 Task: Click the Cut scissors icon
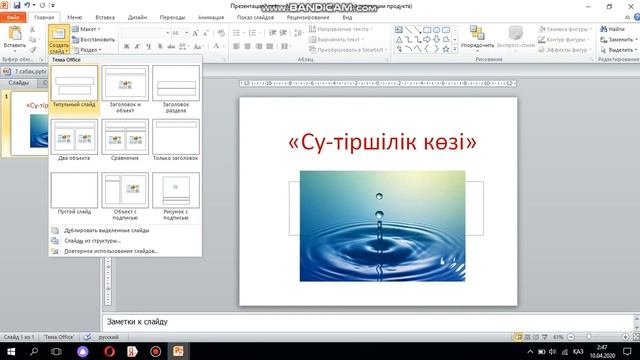[x=32, y=29]
